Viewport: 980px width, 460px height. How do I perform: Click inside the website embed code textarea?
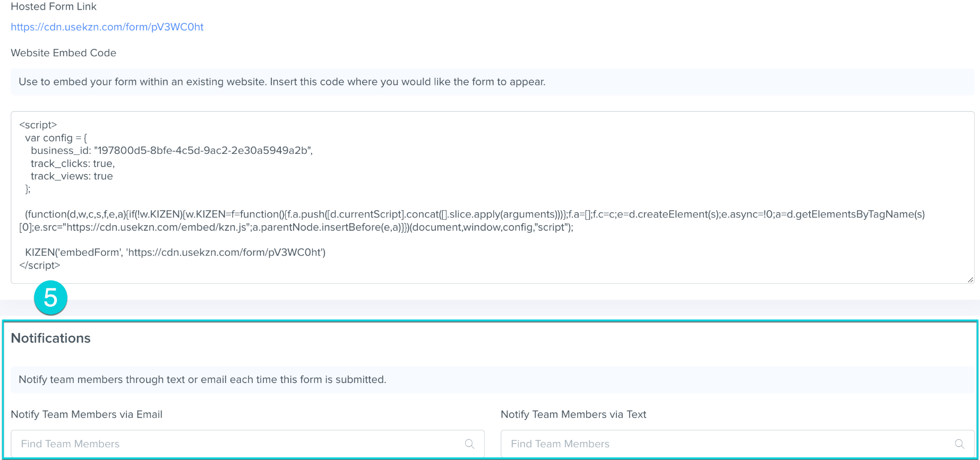coord(492,197)
